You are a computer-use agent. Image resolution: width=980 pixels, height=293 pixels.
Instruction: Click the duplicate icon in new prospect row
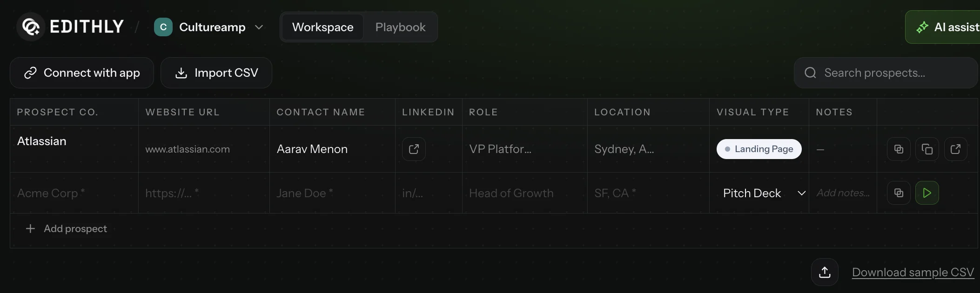click(x=899, y=193)
